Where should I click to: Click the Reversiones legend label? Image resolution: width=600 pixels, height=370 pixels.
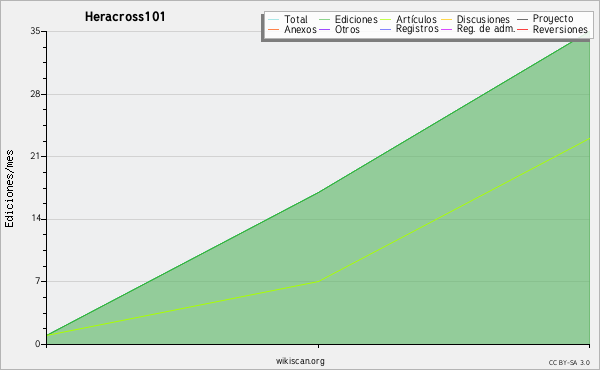560,29
